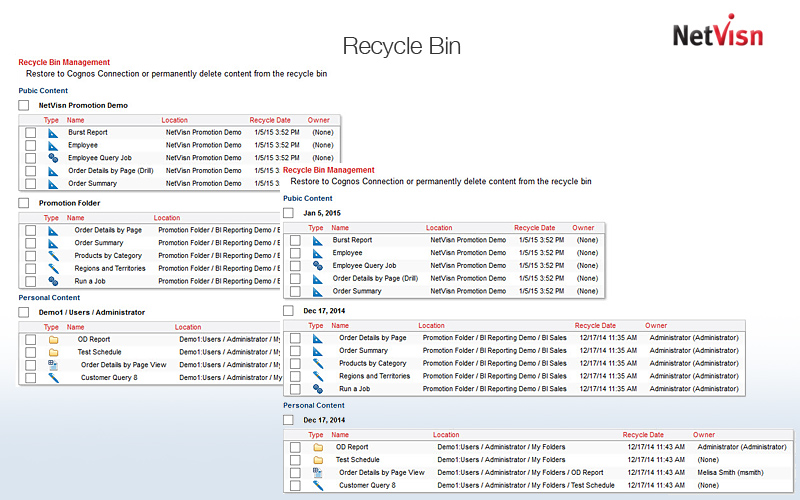Click Order Summary's report icon in Dec 17, 2014 public group

pyautogui.click(x=317, y=351)
